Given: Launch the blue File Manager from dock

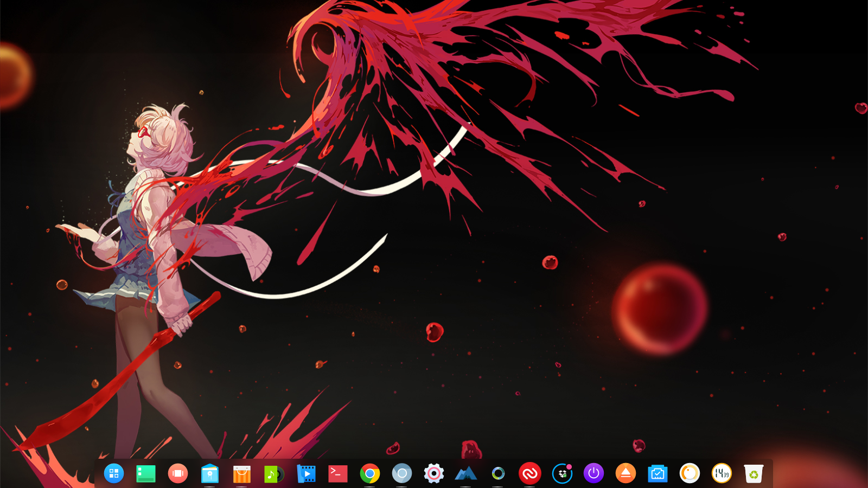Looking at the screenshot, I should coord(210,473).
